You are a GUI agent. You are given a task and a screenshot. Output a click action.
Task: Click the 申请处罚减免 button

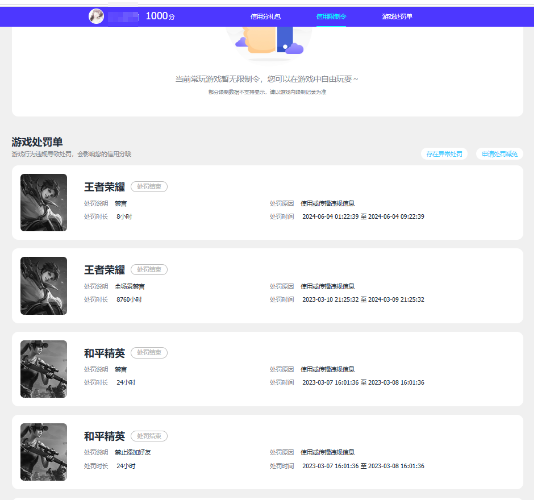point(499,154)
